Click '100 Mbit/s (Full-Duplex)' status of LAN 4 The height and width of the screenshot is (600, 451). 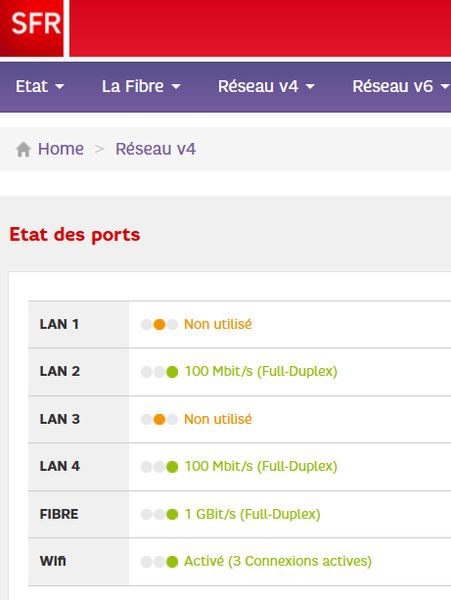point(261,466)
